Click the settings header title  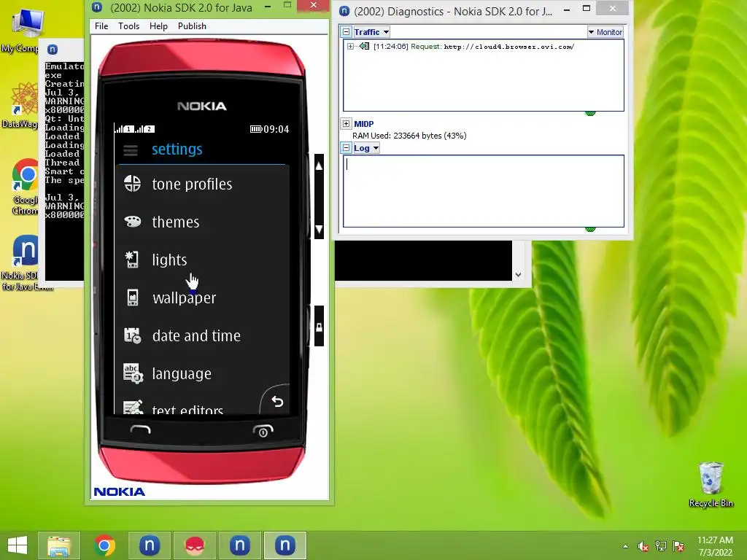[x=177, y=149]
